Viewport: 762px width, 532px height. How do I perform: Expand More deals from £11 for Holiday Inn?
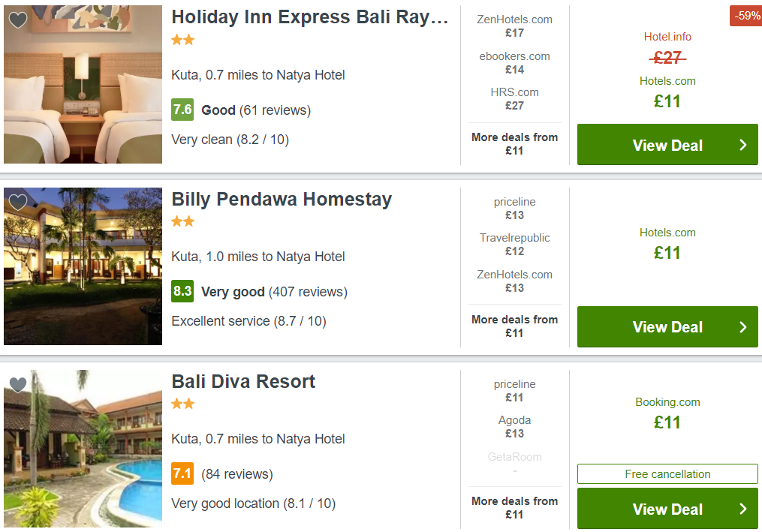pyautogui.click(x=515, y=144)
